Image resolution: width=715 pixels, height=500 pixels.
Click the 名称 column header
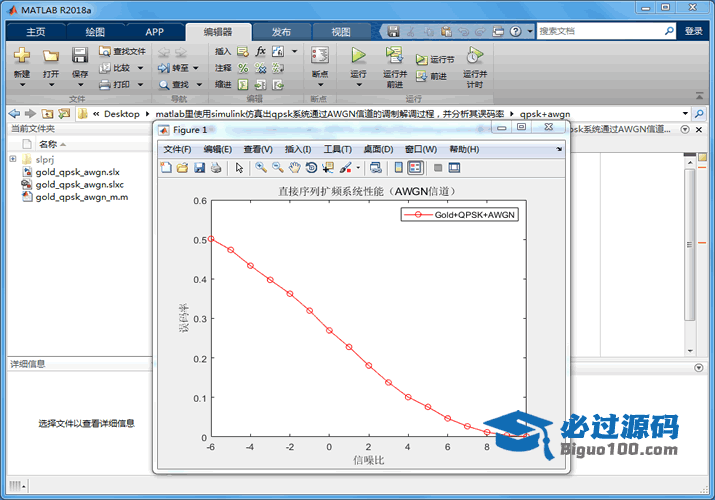coord(48,144)
